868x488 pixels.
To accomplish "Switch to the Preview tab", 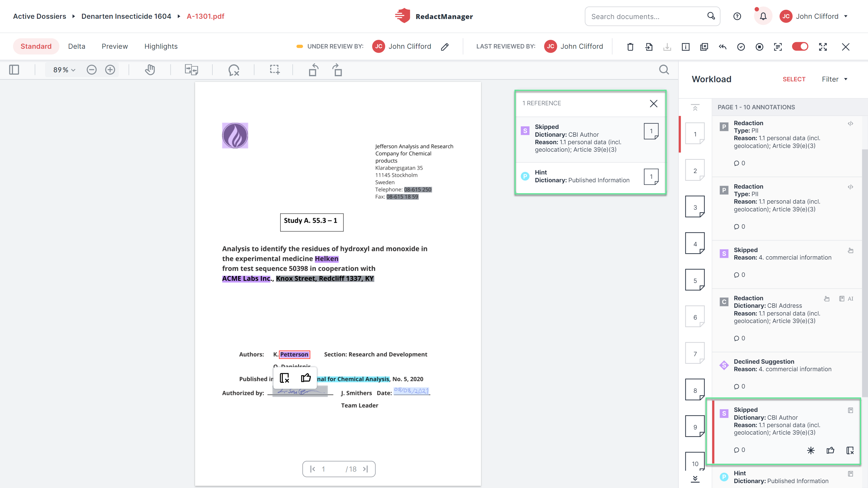I will pyautogui.click(x=115, y=46).
